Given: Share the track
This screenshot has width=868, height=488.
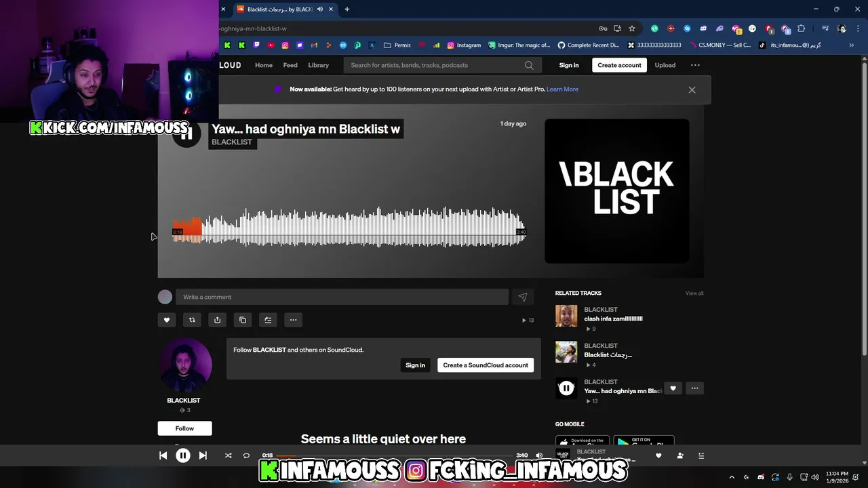Looking at the screenshot, I should click(217, 320).
